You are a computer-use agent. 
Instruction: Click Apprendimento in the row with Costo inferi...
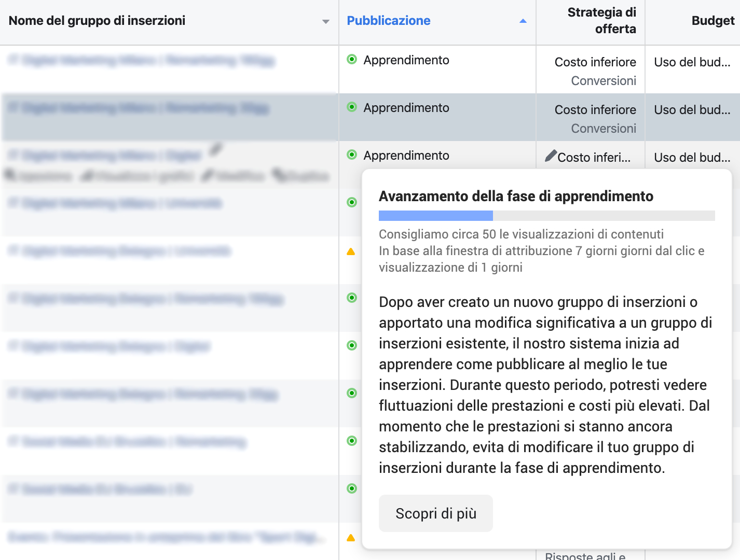click(x=406, y=156)
